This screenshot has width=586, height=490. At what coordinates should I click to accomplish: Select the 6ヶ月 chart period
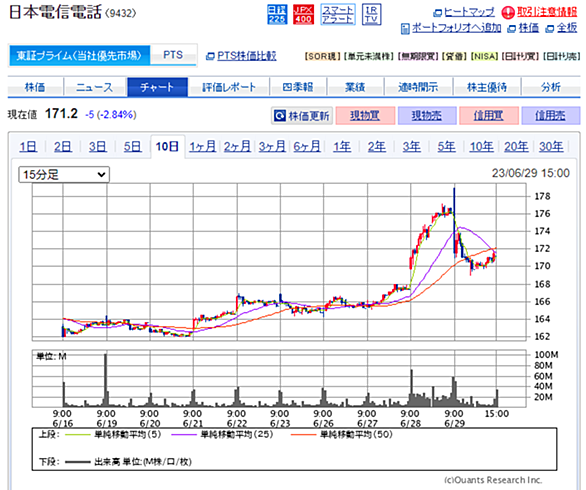pos(306,147)
